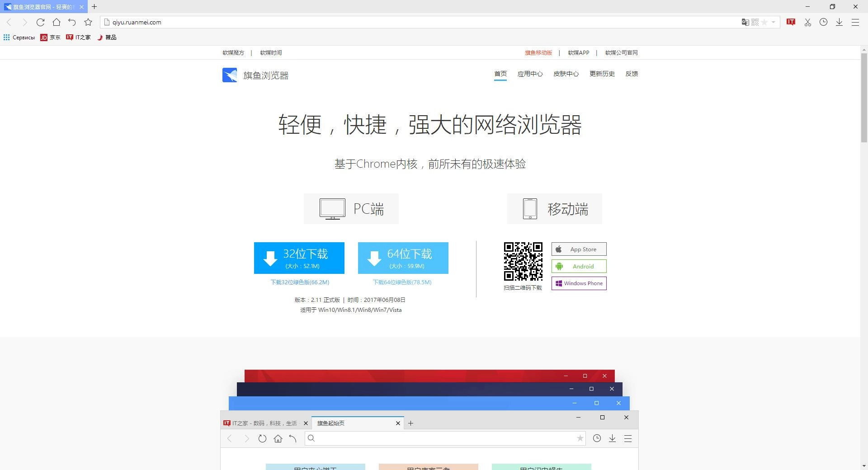868x470 pixels.
Task: Open the 应用中心 navigation item
Action: (x=530, y=74)
